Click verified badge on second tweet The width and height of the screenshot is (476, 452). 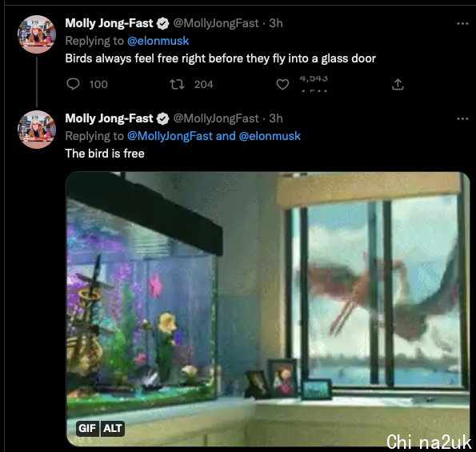[x=162, y=118]
